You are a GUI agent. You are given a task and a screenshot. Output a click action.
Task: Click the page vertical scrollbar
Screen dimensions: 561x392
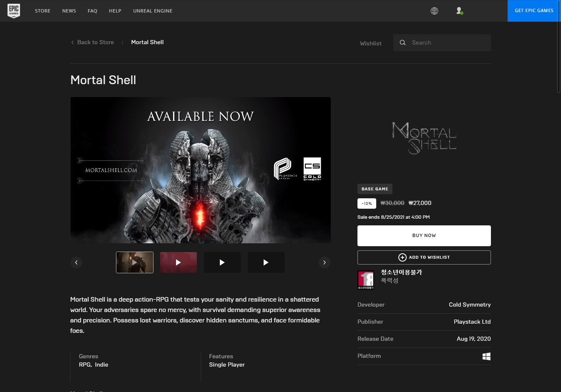coord(559,46)
